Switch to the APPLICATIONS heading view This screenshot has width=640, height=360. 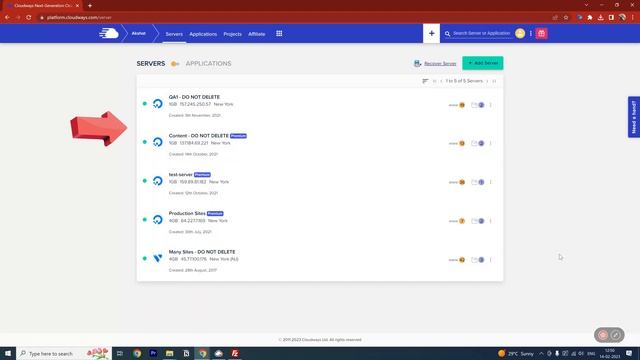(x=208, y=64)
